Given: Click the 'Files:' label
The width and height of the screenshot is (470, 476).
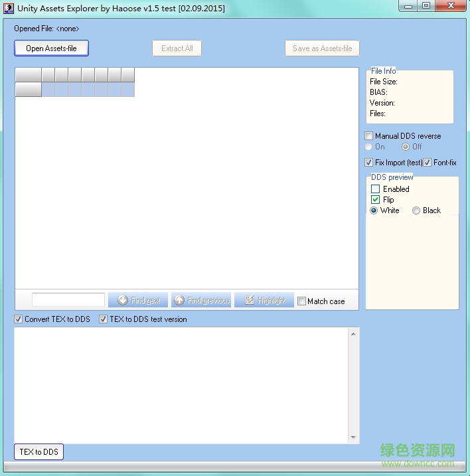Looking at the screenshot, I should click(x=378, y=114).
